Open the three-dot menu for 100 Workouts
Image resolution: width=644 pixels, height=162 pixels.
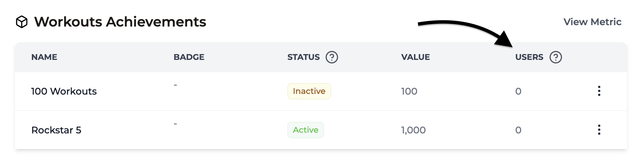(x=599, y=91)
